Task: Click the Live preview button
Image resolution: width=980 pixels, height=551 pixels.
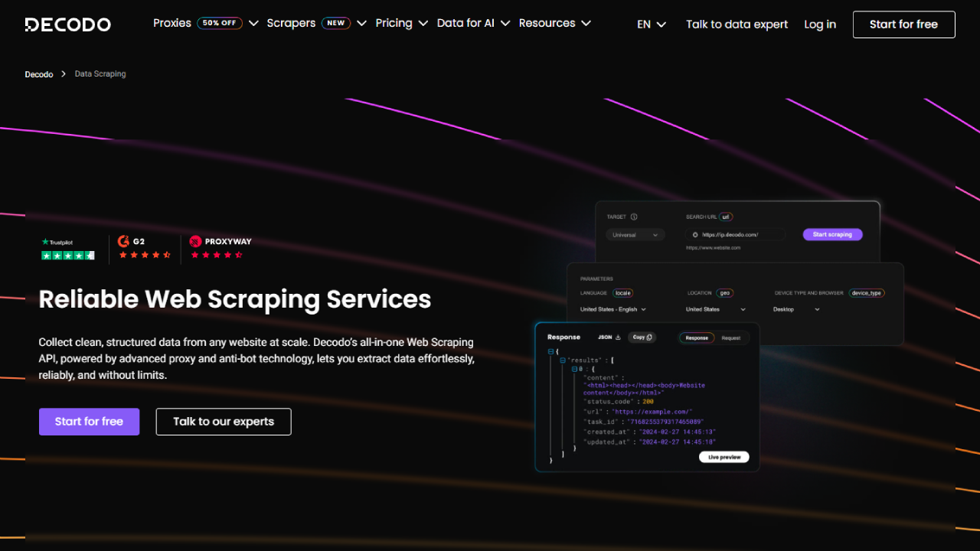Action: tap(724, 456)
